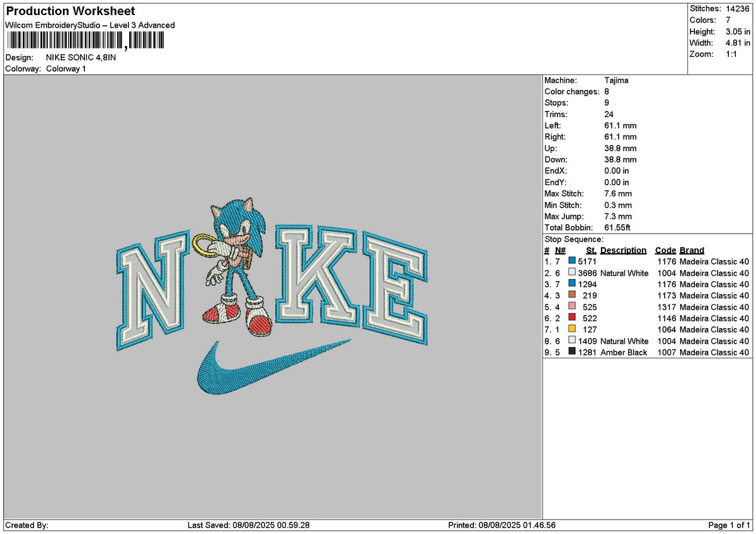Click the EndY label

556,182
